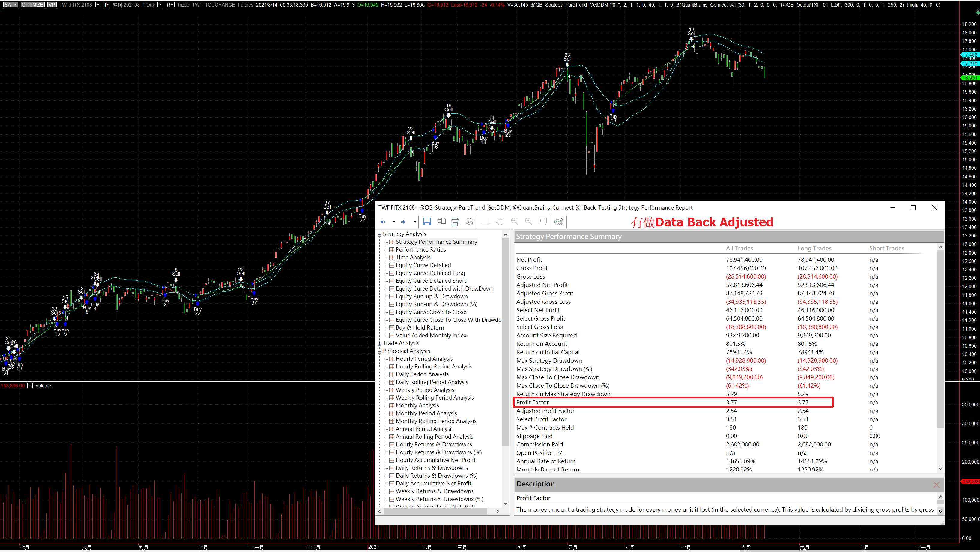Click the blue back navigation arrow

(x=383, y=222)
